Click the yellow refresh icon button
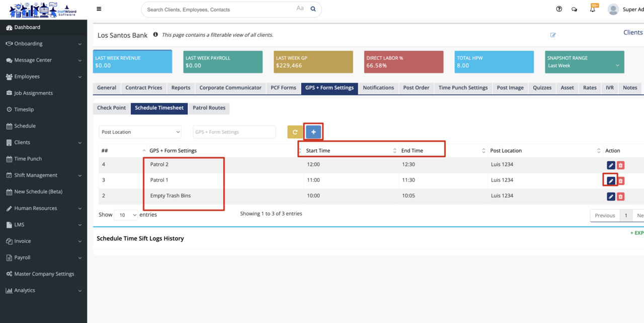 point(295,132)
